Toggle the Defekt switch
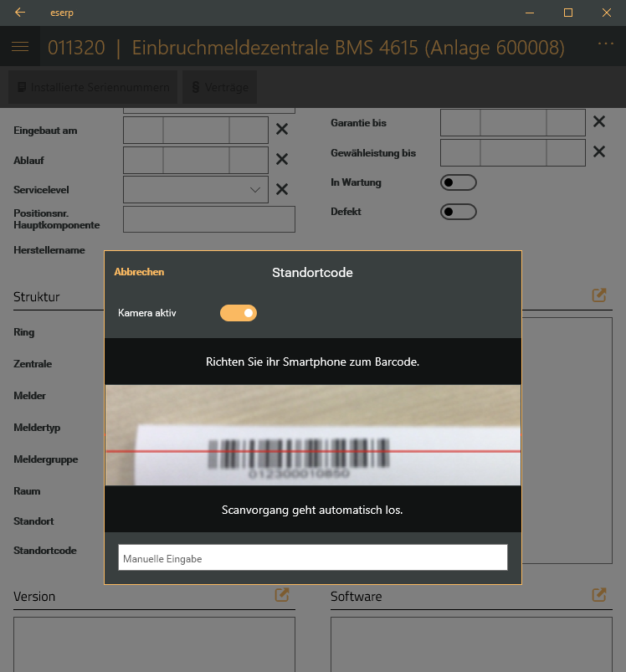Viewport: 626px width, 672px height. tap(458, 212)
